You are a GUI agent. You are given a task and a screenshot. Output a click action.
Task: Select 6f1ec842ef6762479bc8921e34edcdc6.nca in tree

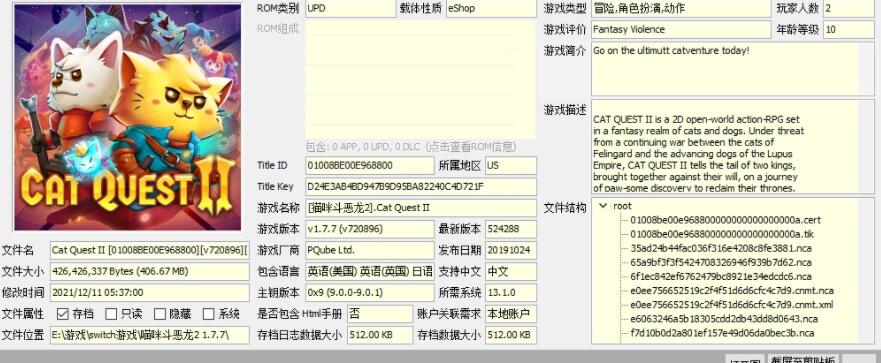tap(721, 276)
